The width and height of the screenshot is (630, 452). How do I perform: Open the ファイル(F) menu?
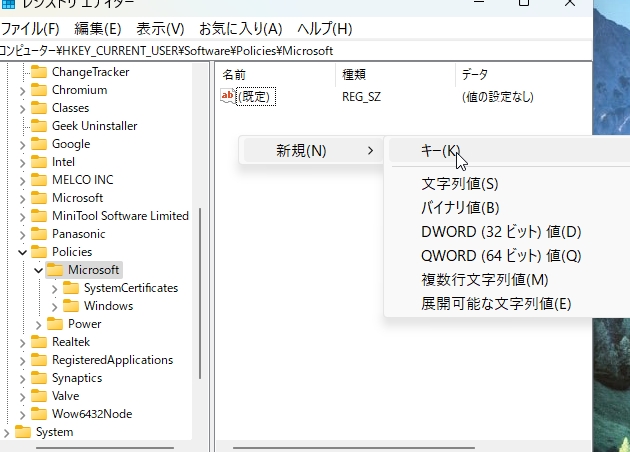(30, 29)
